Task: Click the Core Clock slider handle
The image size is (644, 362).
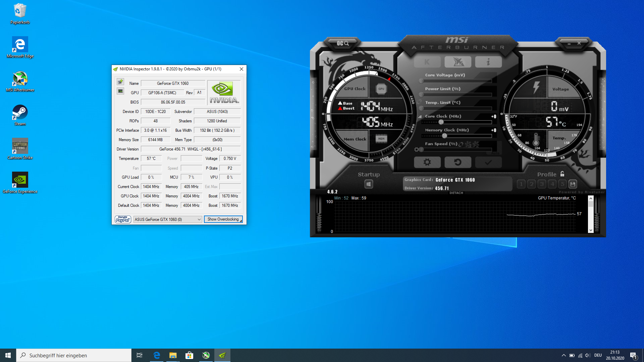Action: pyautogui.click(x=441, y=122)
